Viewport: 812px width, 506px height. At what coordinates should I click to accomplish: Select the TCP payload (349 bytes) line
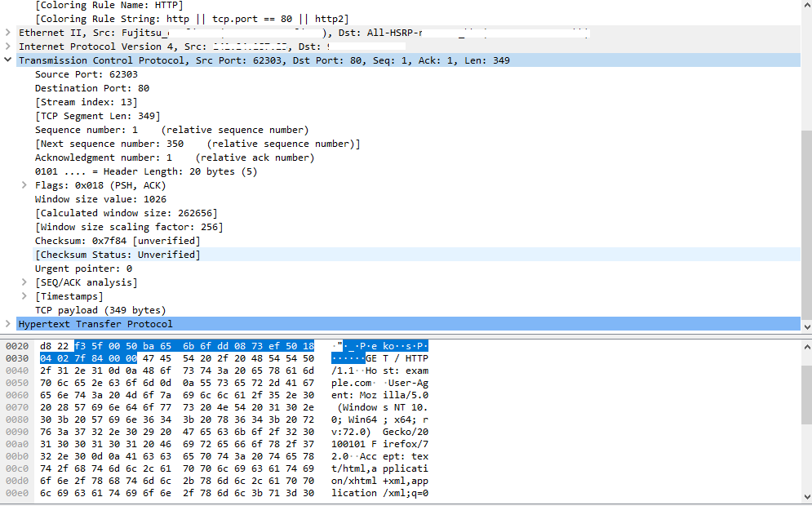[x=100, y=310]
